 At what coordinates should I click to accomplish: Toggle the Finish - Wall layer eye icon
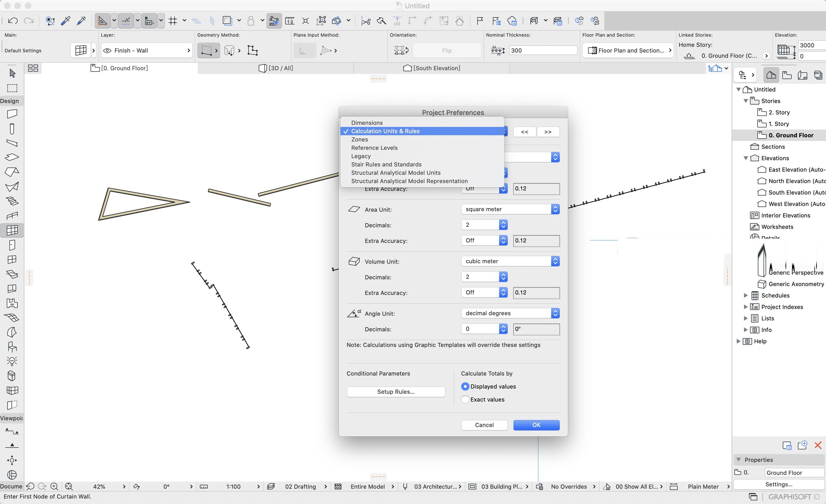point(107,51)
